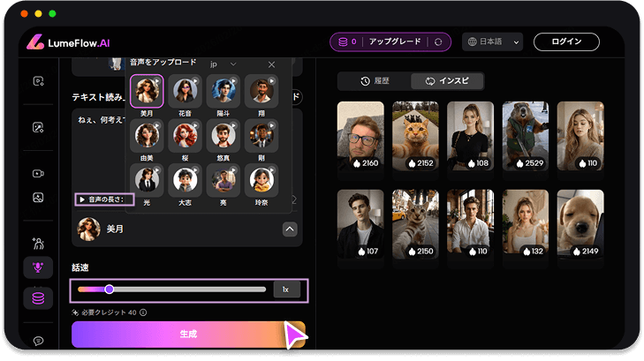Open the chat bubble icon in sidebar
644x361 pixels.
(38, 340)
